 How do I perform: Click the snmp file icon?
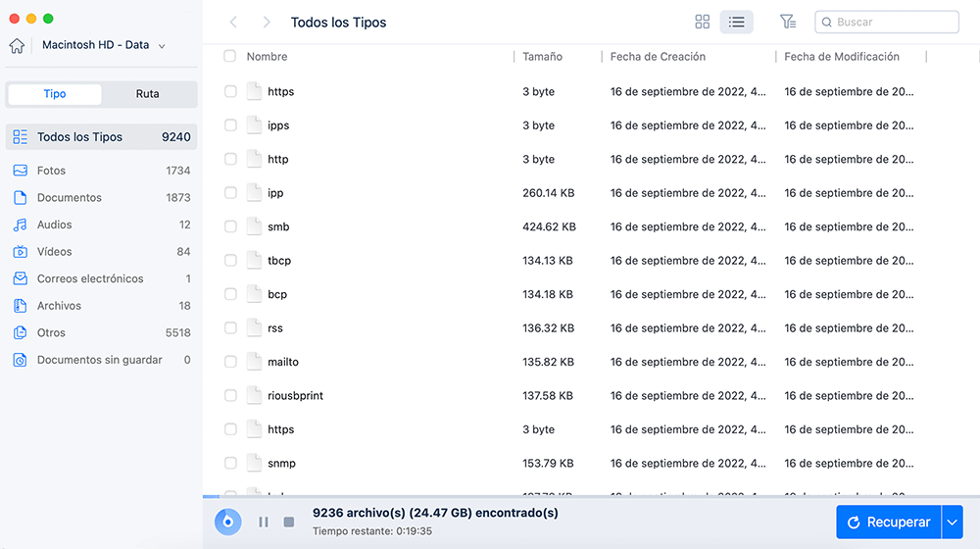[254, 463]
